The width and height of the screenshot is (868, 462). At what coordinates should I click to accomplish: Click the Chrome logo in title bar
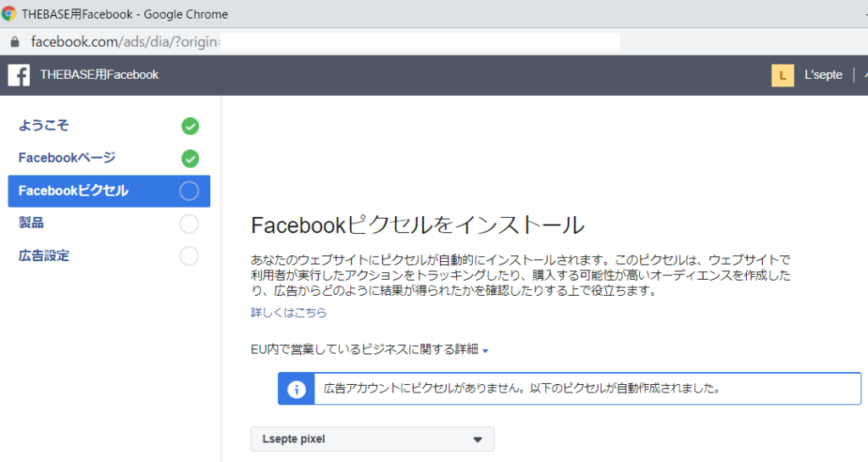tap(8, 14)
